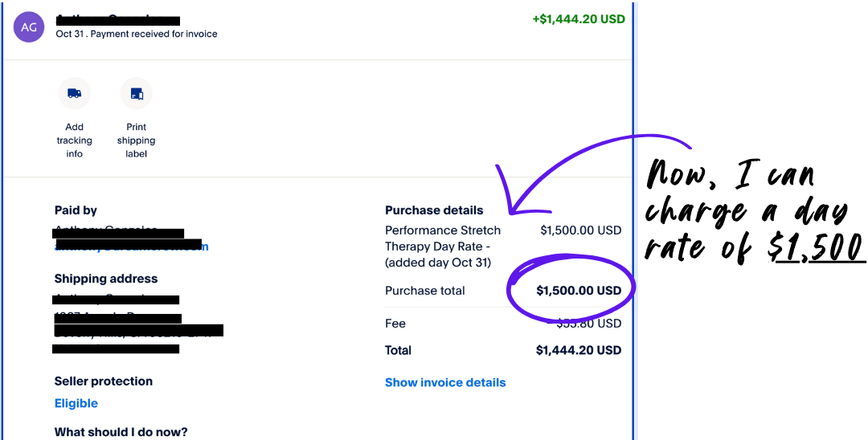Click the circled $1,500.00 USD purchase total

579,291
